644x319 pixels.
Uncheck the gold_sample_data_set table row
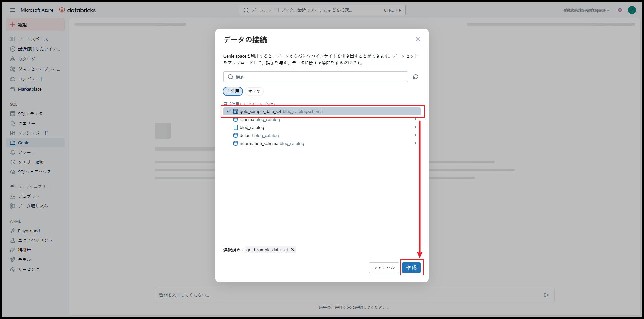pos(322,111)
